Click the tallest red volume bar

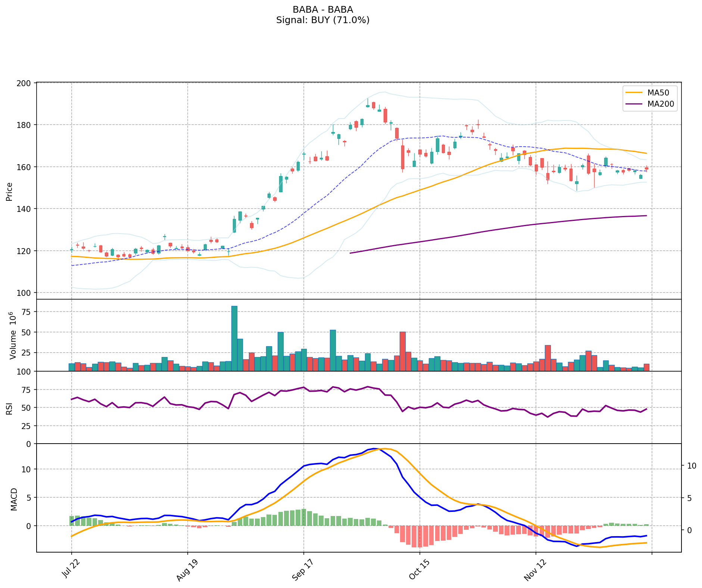[x=402, y=351]
